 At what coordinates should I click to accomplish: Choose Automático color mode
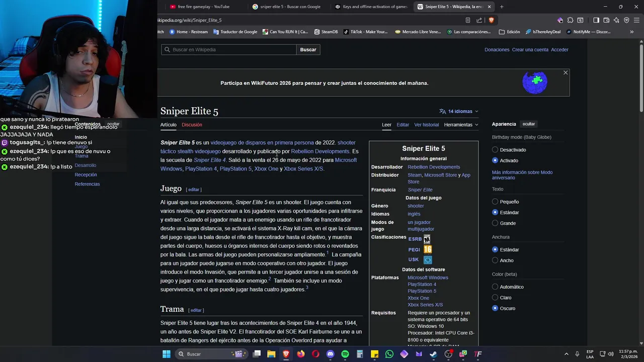point(495,287)
